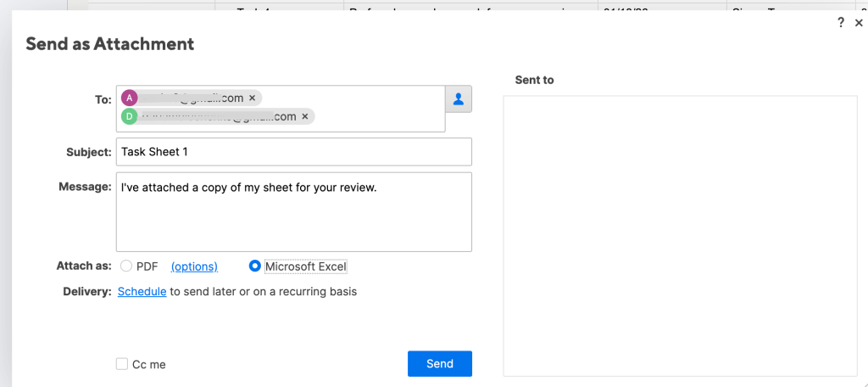Click the green D recipient avatar
This screenshot has height=387, width=868.
129,116
